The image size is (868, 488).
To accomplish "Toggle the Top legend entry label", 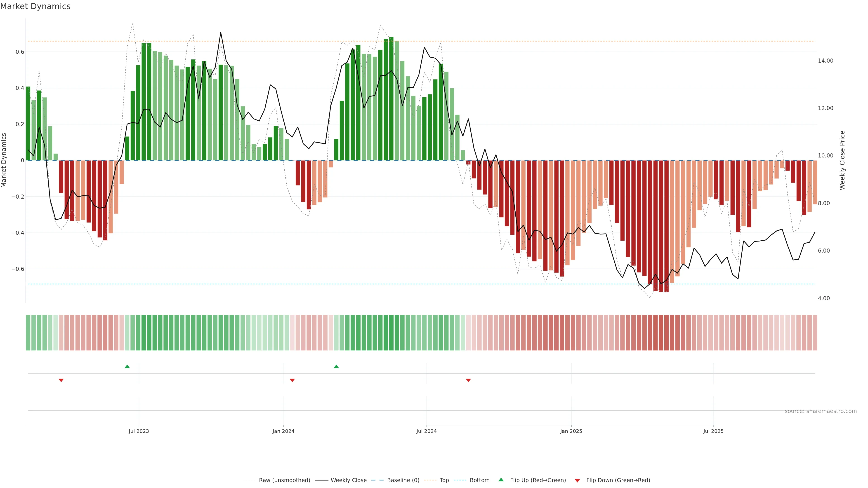I will point(444,480).
